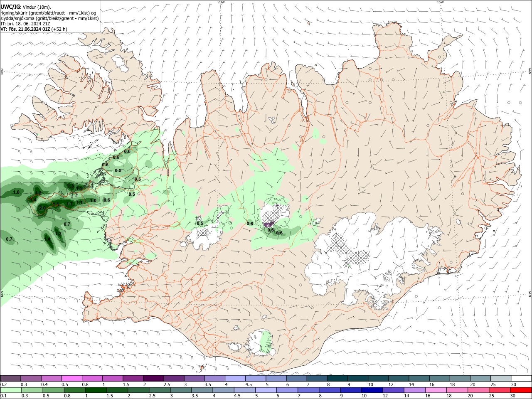Click the white 30 mm snow legend swatch
The image size is (532, 399).
tap(521, 378)
